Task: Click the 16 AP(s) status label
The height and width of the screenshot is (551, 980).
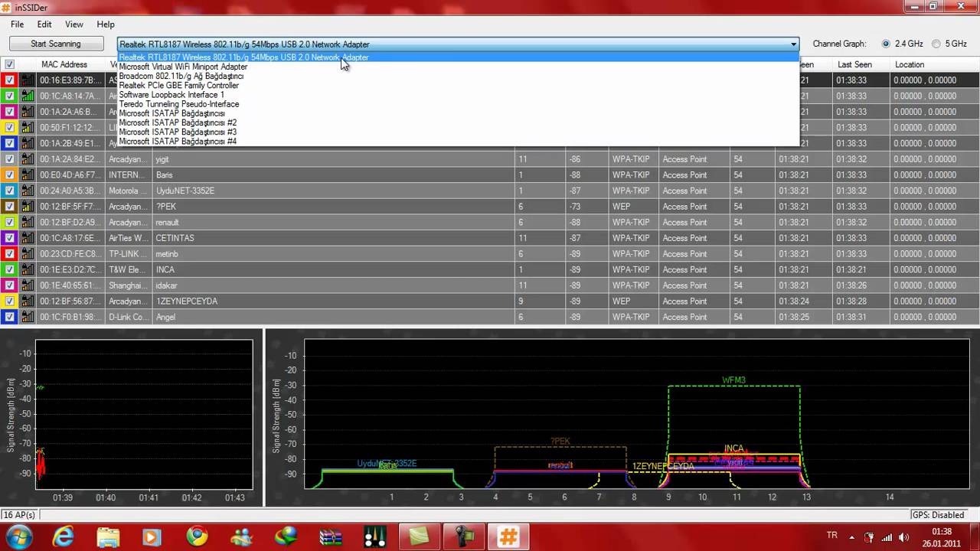Action: point(19,515)
